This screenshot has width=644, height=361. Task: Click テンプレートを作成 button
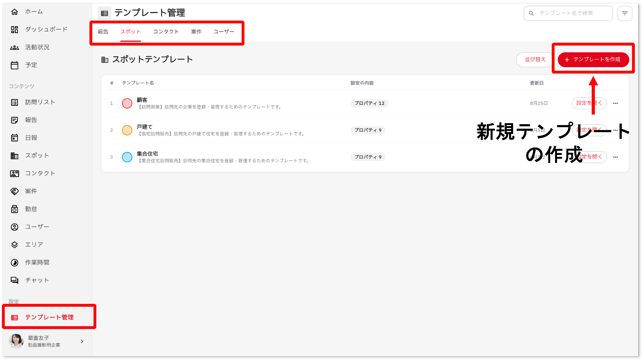tap(593, 60)
